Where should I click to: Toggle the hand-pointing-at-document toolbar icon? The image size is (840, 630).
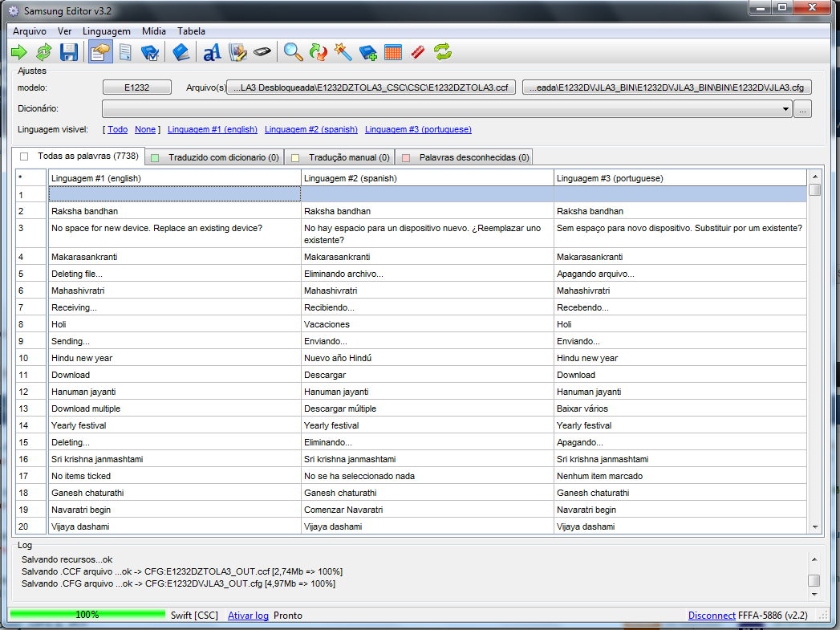coord(100,52)
